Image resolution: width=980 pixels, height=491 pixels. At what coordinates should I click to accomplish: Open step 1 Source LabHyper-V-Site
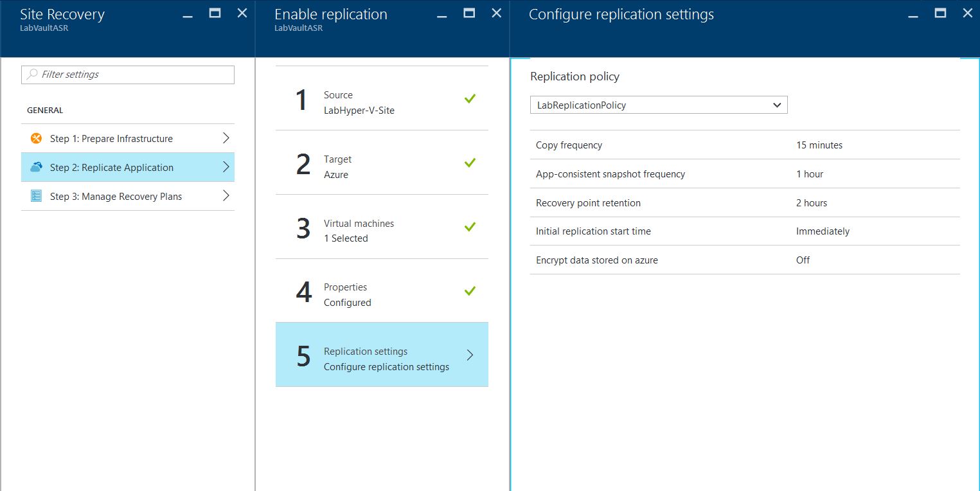pos(381,102)
